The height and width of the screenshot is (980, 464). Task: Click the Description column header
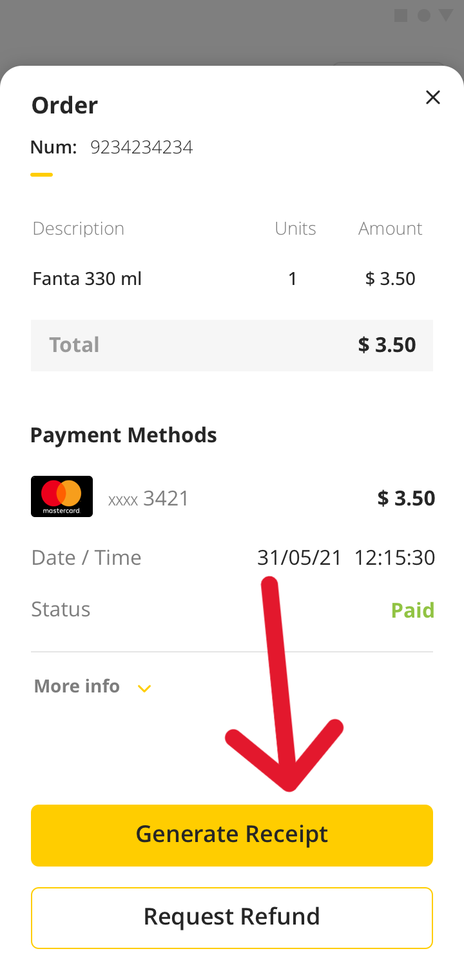(79, 229)
